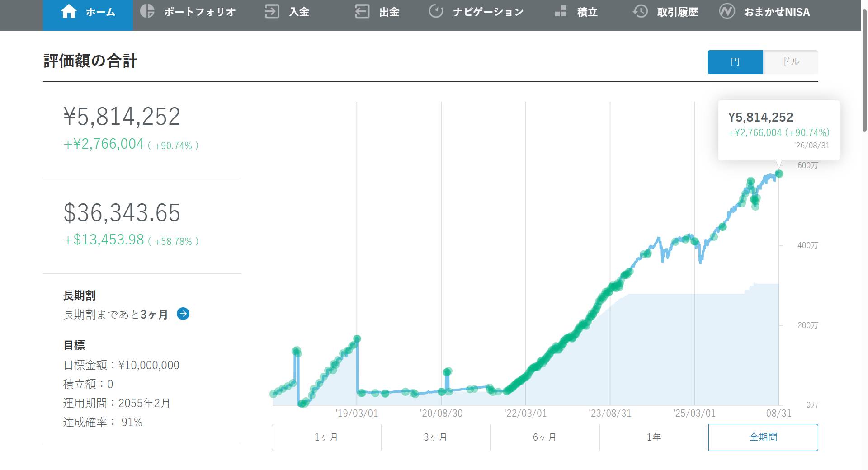Click the +$13,453.98 gain text
Viewport: 868px width, 470px height.
[104, 240]
